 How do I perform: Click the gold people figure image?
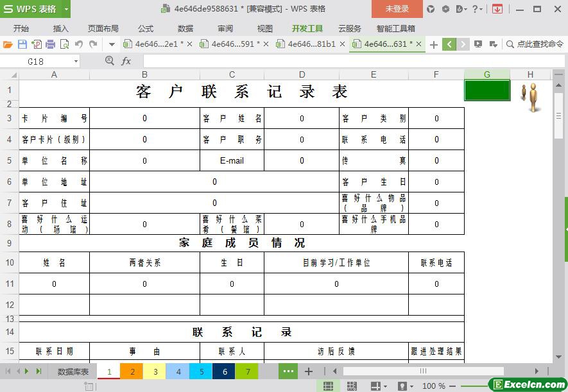pyautogui.click(x=530, y=97)
